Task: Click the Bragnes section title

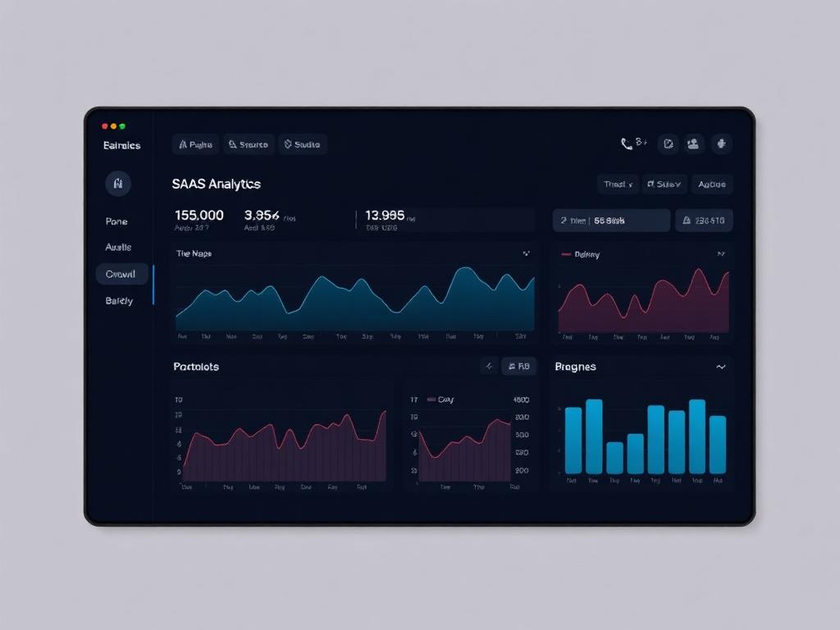Action: tap(575, 367)
